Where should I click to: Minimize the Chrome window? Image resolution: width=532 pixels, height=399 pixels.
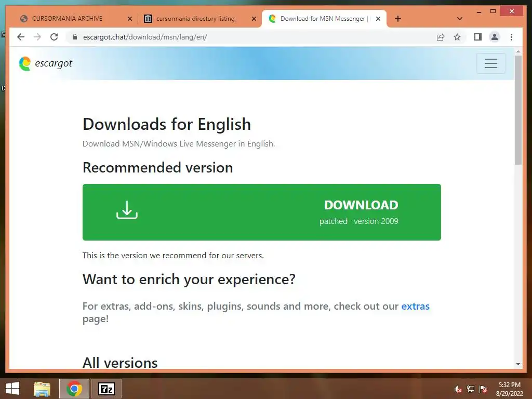click(x=478, y=11)
